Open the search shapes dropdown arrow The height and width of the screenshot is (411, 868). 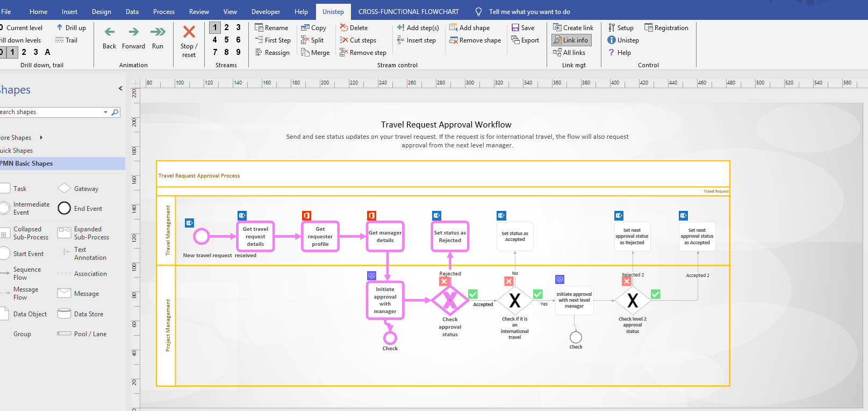(x=105, y=112)
